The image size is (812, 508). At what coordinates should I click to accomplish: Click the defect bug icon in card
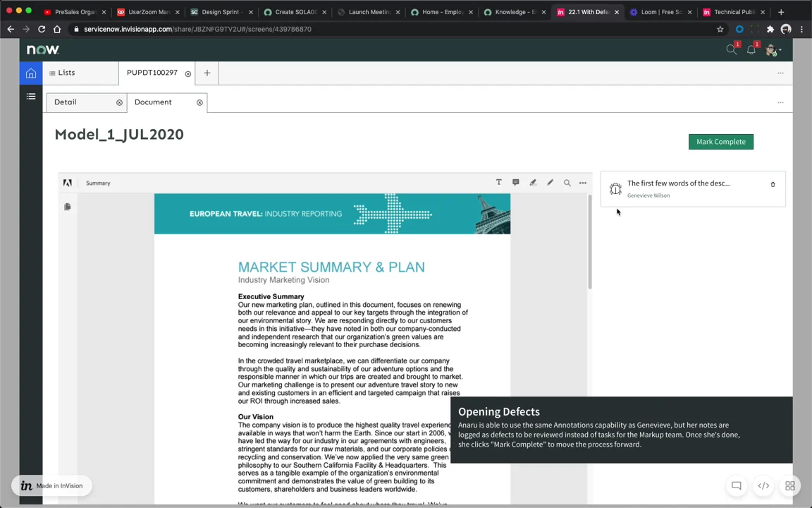pyautogui.click(x=615, y=188)
